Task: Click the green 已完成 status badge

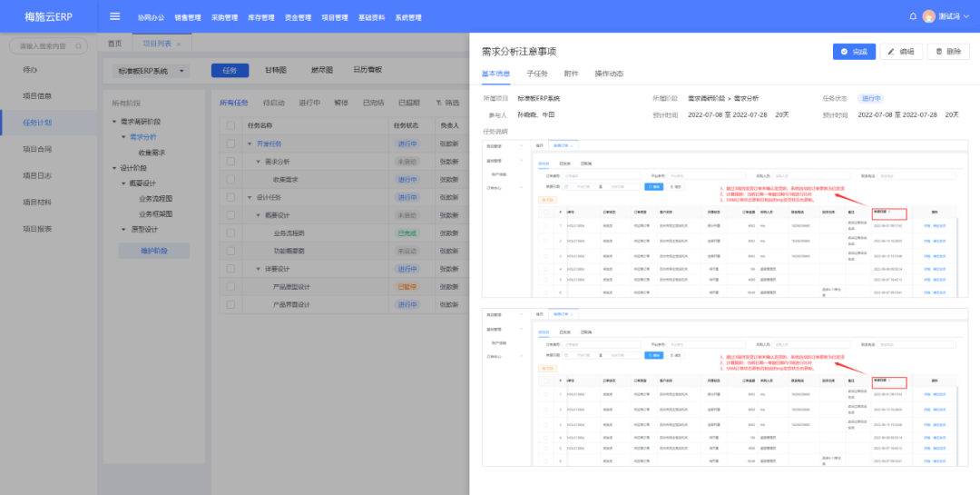Action: [x=407, y=233]
